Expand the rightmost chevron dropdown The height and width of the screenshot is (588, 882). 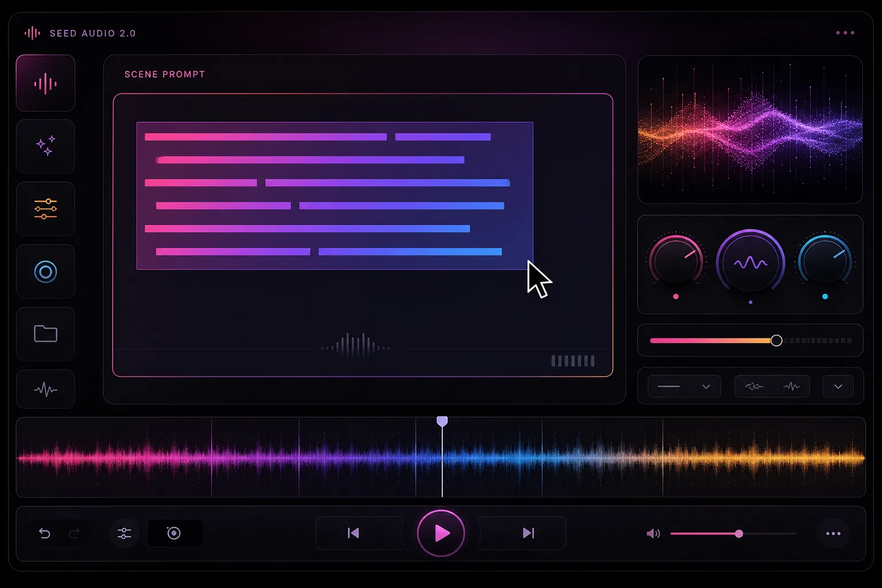(x=838, y=386)
